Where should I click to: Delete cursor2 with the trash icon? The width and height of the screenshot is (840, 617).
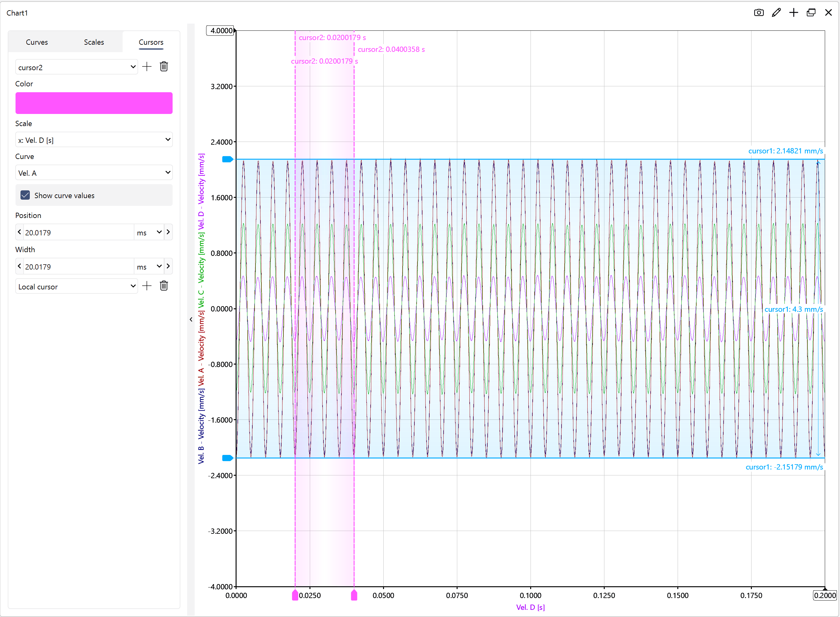click(164, 67)
